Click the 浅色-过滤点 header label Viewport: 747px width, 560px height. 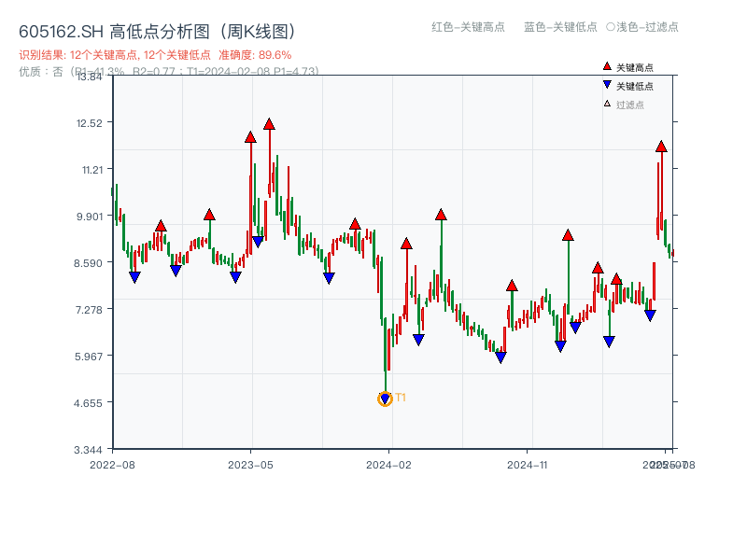(644, 28)
